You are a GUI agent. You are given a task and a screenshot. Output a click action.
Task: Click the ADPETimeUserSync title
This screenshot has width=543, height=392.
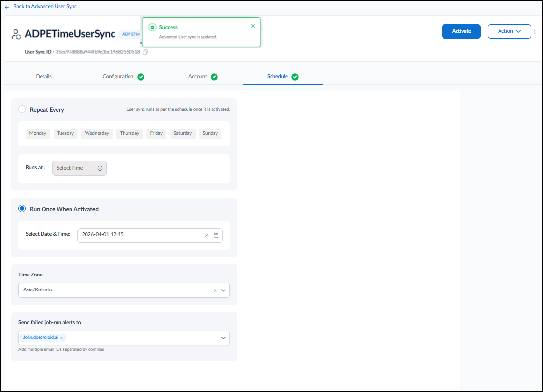(70, 34)
